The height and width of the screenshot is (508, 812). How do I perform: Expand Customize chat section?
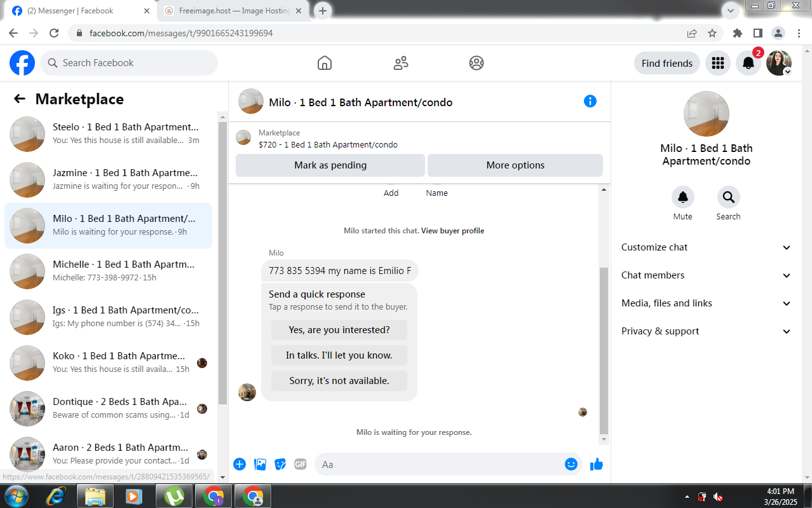[706, 247]
